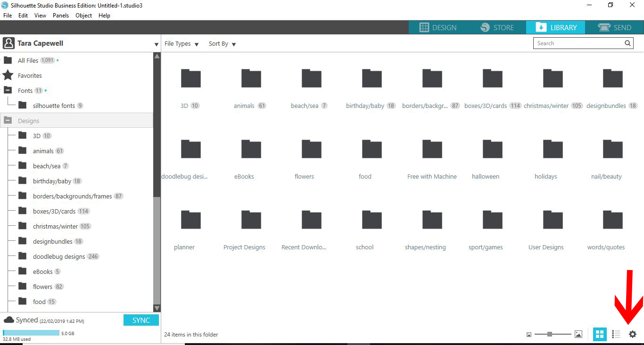
Task: Open the food folder icon in grid
Action: (x=372, y=149)
